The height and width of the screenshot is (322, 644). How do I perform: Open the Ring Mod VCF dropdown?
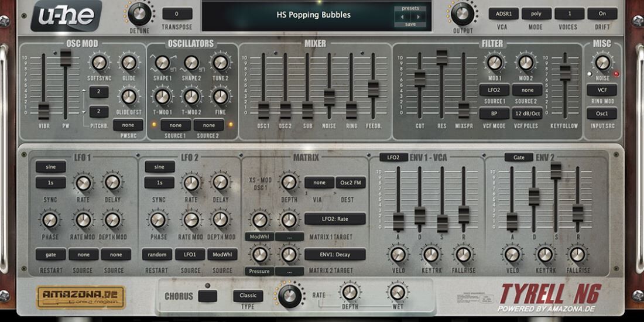602,90
